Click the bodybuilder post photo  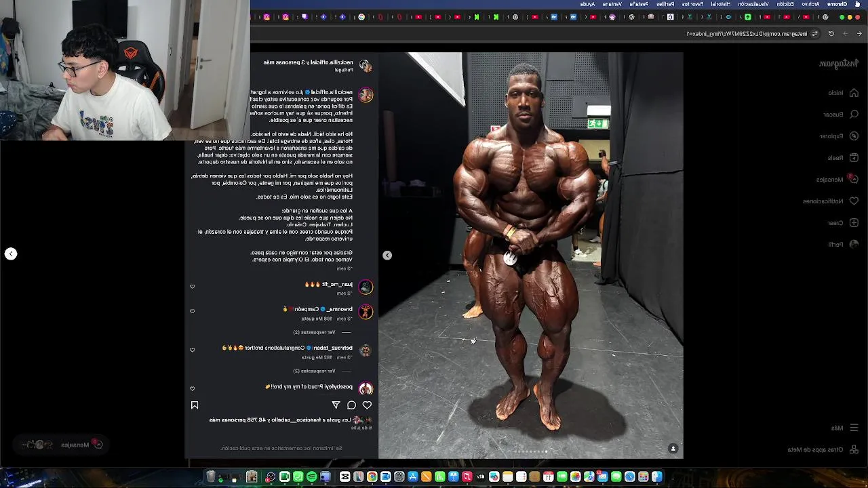pos(531,256)
